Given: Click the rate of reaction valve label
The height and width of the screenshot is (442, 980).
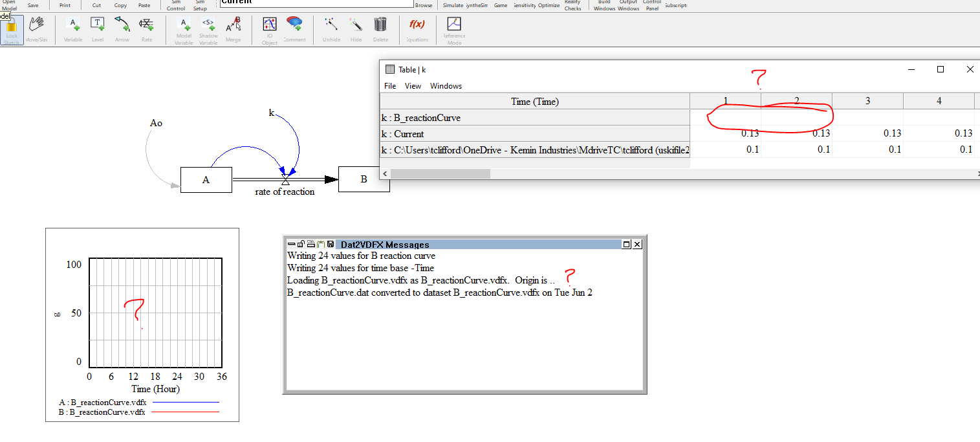Looking at the screenshot, I should pyautogui.click(x=285, y=192).
